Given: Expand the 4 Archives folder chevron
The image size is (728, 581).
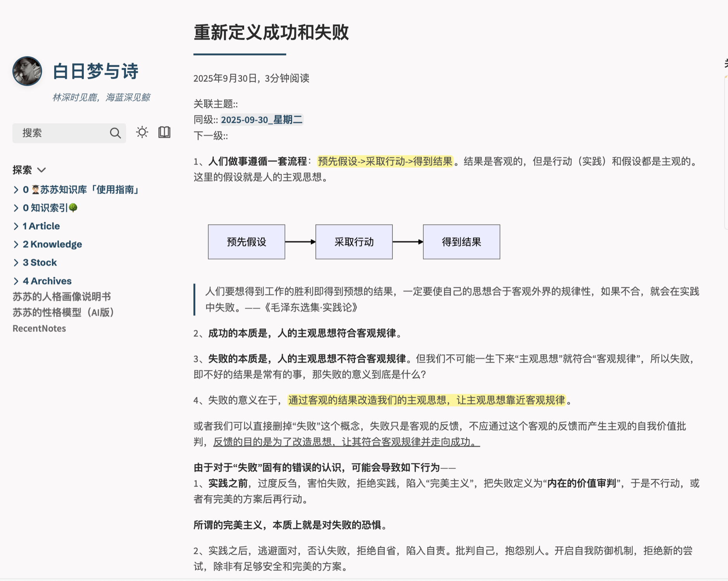Looking at the screenshot, I should point(16,281).
